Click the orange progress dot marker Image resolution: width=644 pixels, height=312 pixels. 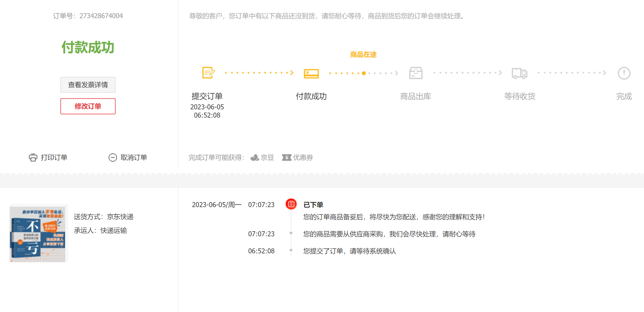(x=364, y=73)
